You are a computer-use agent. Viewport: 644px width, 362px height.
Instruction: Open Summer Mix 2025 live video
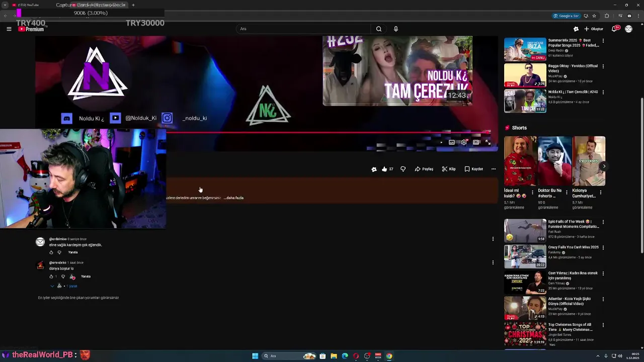[x=525, y=49]
